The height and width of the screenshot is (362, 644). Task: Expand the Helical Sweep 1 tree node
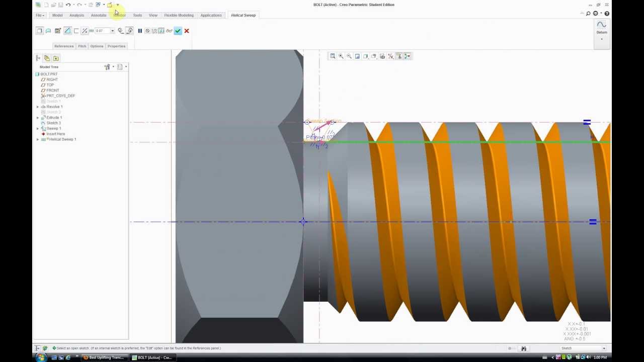click(37, 139)
